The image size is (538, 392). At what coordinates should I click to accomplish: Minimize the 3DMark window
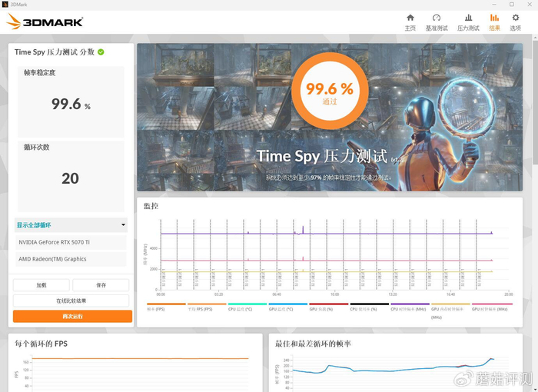494,5
